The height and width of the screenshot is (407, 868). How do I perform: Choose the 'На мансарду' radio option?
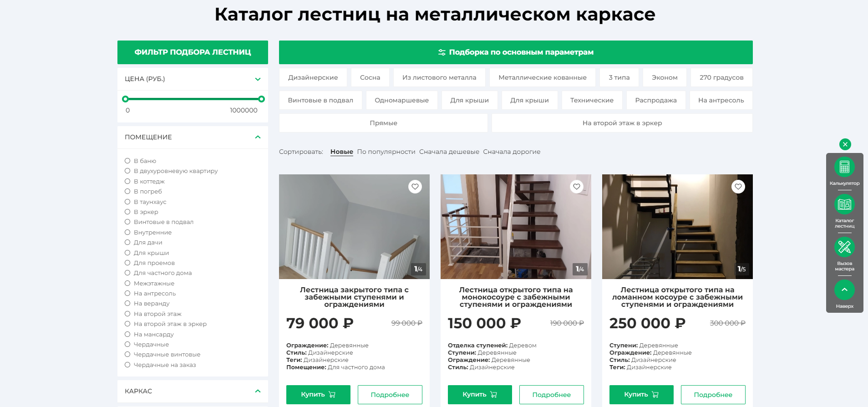click(127, 334)
